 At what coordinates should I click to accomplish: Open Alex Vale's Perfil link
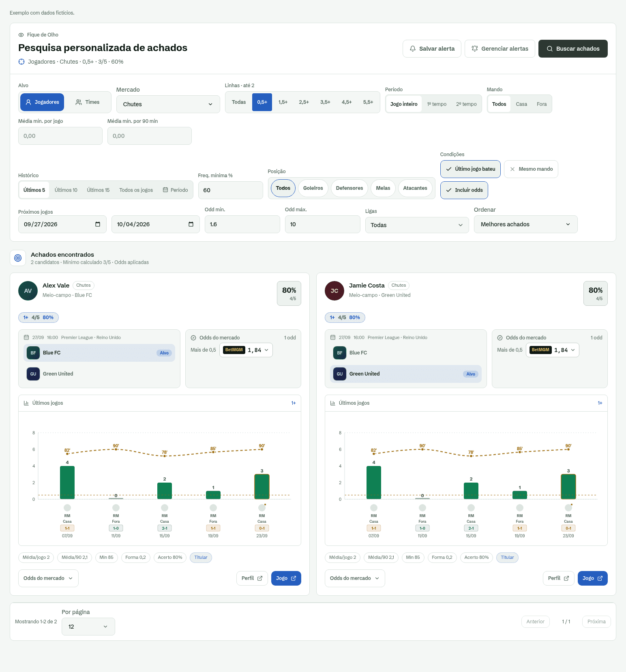[x=252, y=578]
